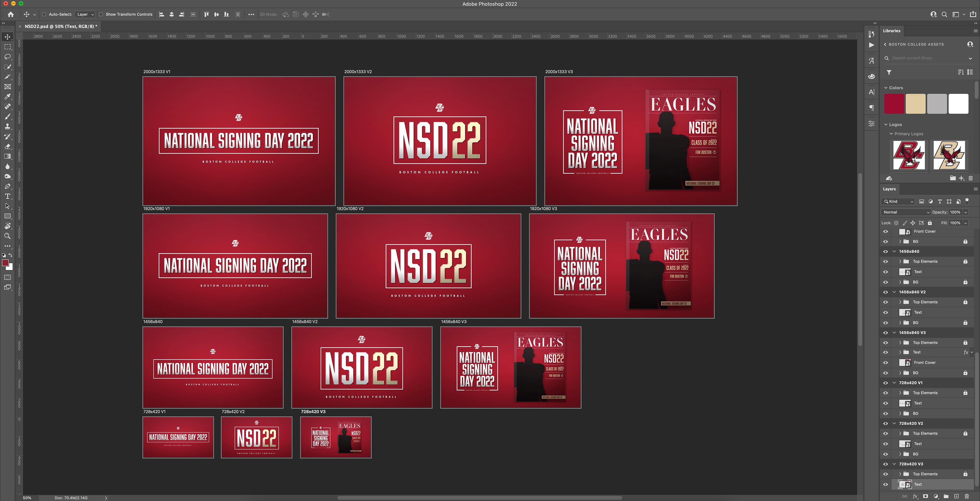Pick the maroon color swatch in Libraries

pos(894,104)
